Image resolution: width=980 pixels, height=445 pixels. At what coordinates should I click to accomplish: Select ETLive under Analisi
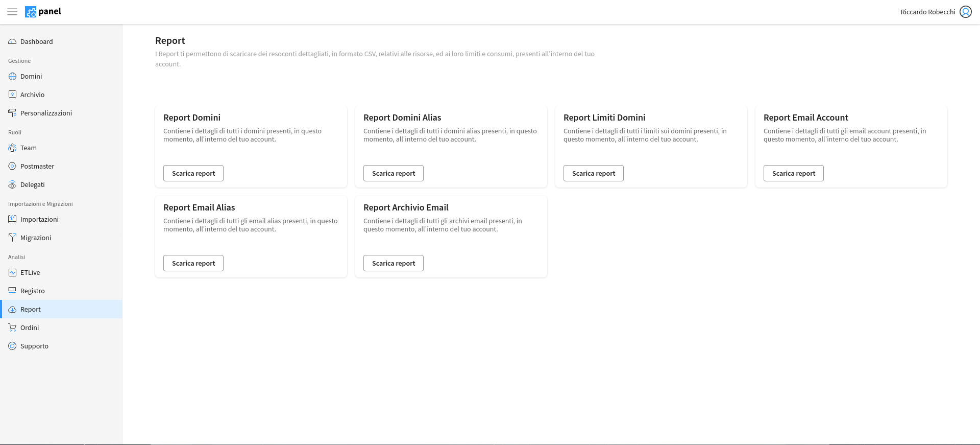point(61,273)
